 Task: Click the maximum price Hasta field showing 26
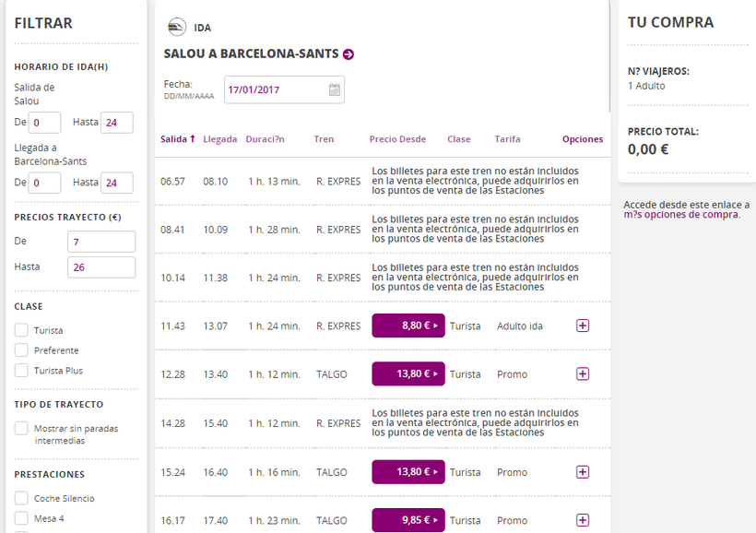pyautogui.click(x=101, y=267)
